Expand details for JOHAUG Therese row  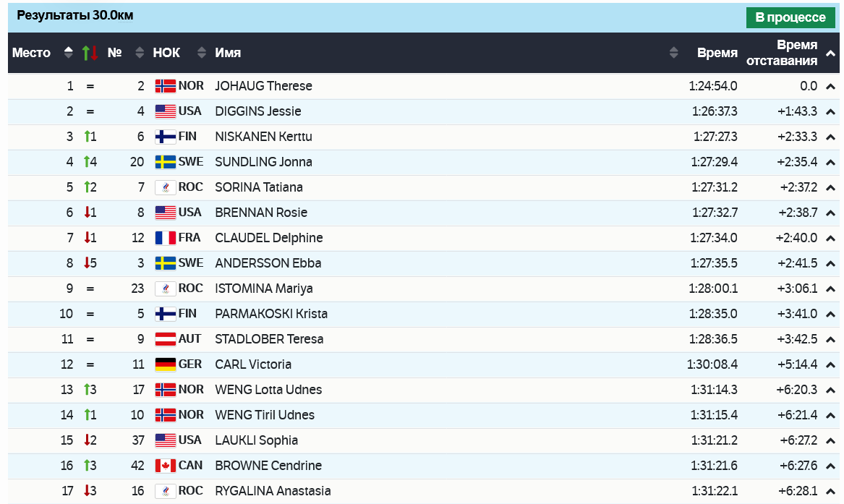(x=830, y=87)
